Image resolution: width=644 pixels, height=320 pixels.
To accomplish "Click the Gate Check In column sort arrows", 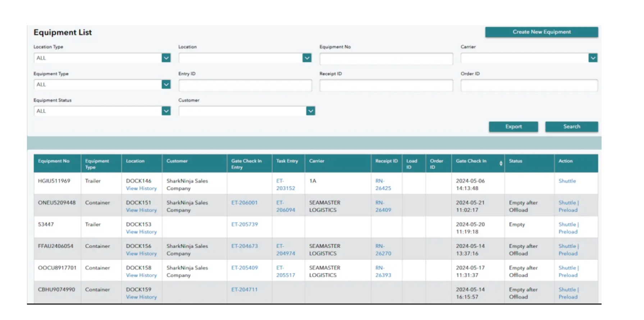I will click(501, 163).
